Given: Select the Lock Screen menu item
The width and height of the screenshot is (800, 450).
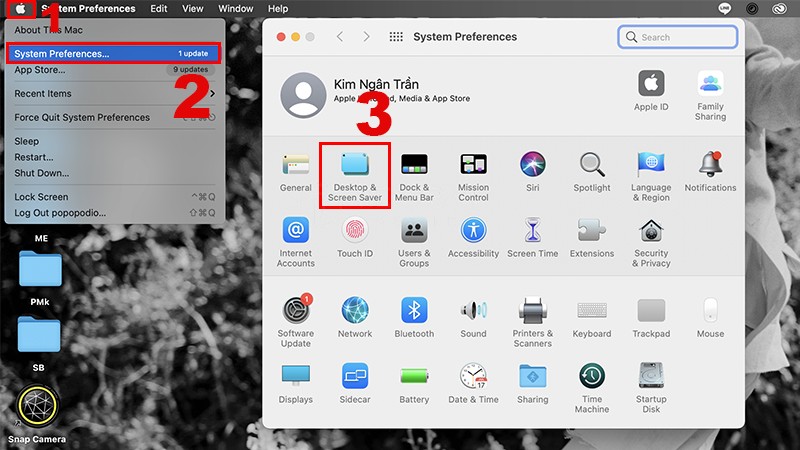Looking at the screenshot, I should [42, 197].
